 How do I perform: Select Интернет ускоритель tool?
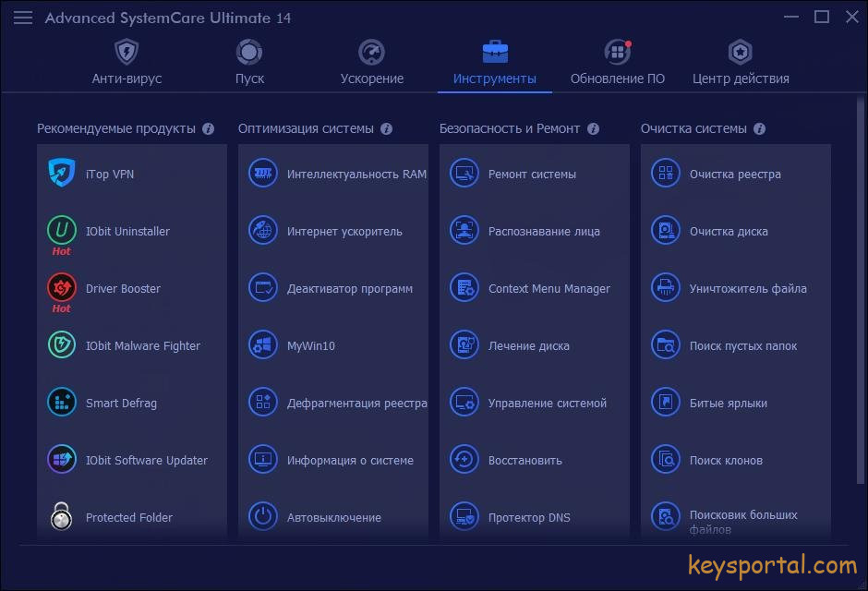pyautogui.click(x=344, y=231)
